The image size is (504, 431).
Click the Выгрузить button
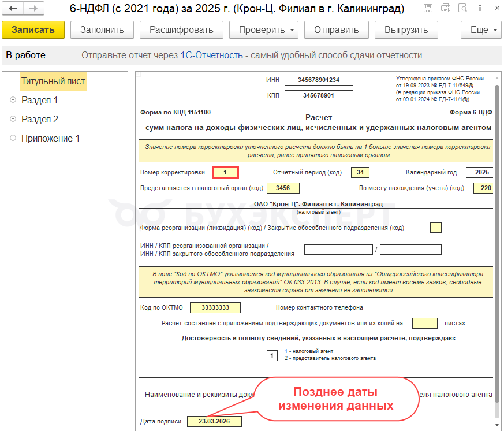click(x=406, y=30)
